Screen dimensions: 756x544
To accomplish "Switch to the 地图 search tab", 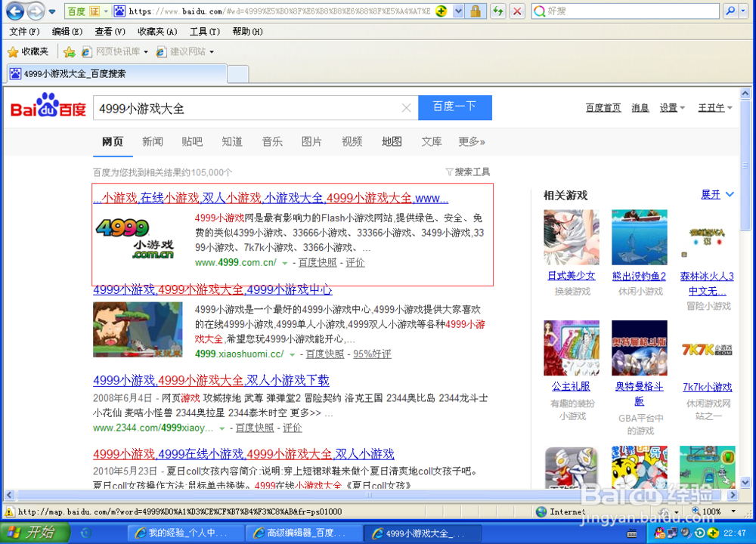I will 392,141.
